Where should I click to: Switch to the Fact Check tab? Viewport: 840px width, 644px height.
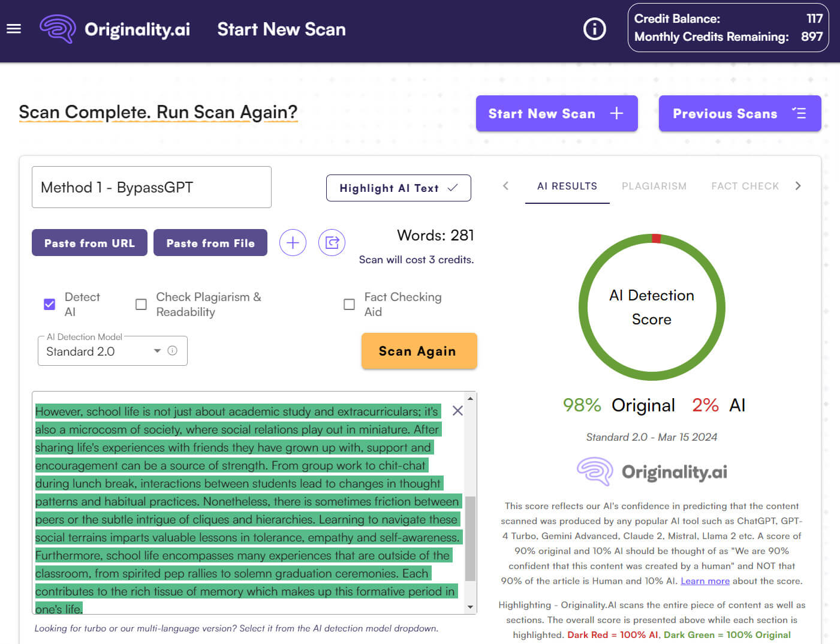745,186
